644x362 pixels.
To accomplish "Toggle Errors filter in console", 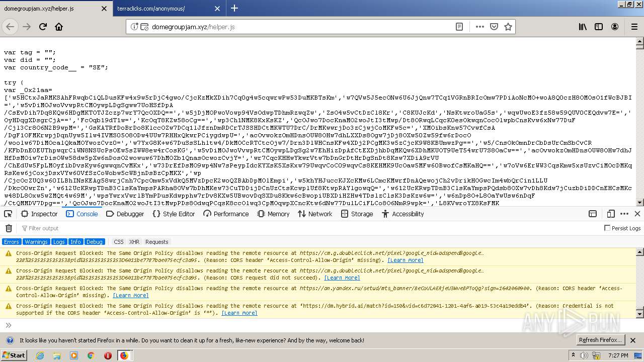I will pos(12,242).
